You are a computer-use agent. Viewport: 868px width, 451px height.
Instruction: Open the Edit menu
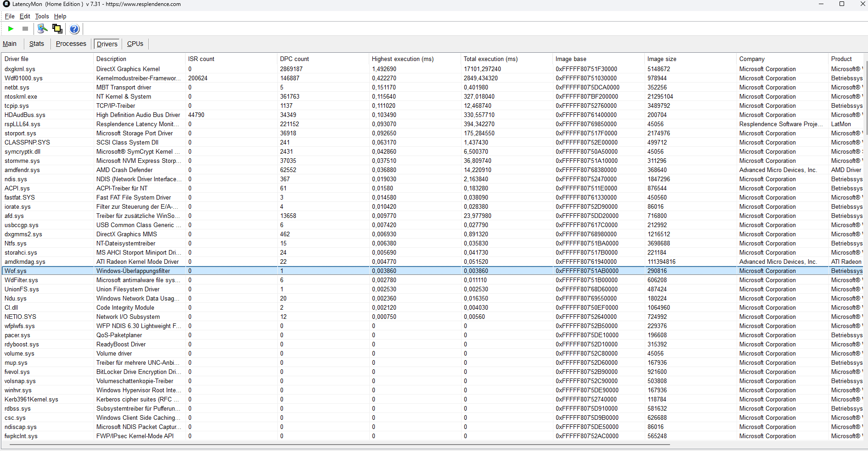point(25,16)
